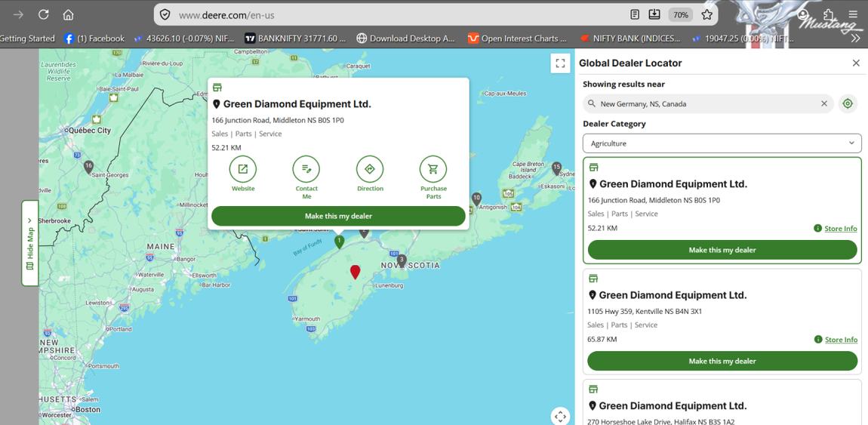Make the Middleton dealer my dealer in list
Screen dimensions: 868x425
(x=722, y=250)
